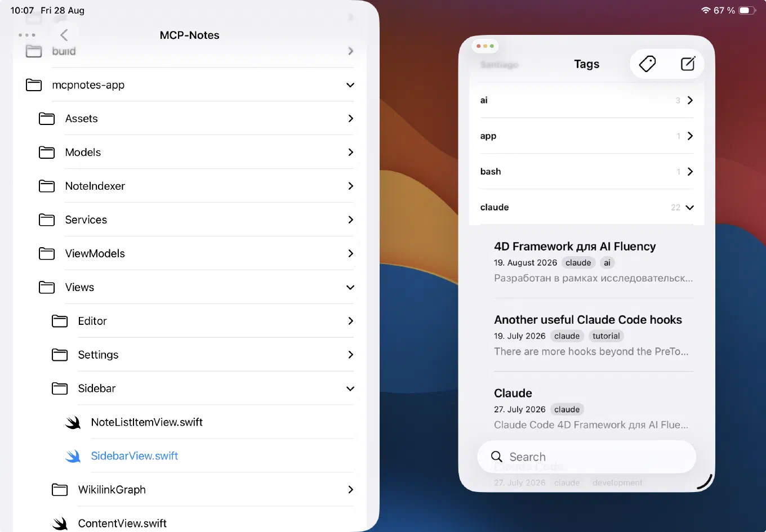Focus the Search field in Tags window
The height and width of the screenshot is (532, 766).
(586, 457)
